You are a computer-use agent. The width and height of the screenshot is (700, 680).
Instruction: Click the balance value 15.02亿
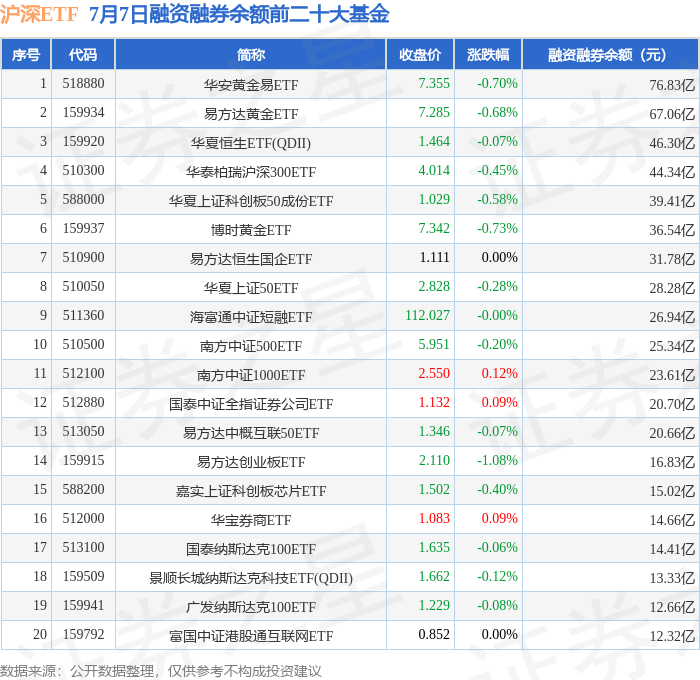[672, 491]
